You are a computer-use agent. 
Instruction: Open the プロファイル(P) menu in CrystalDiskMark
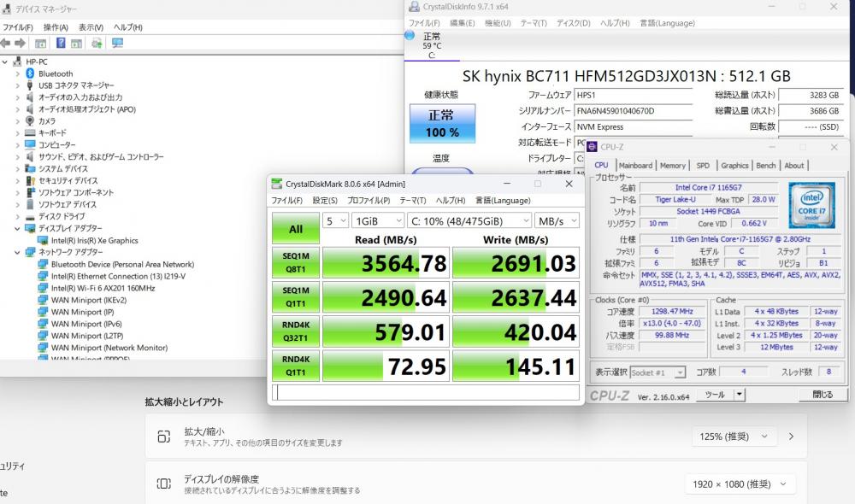click(x=369, y=200)
